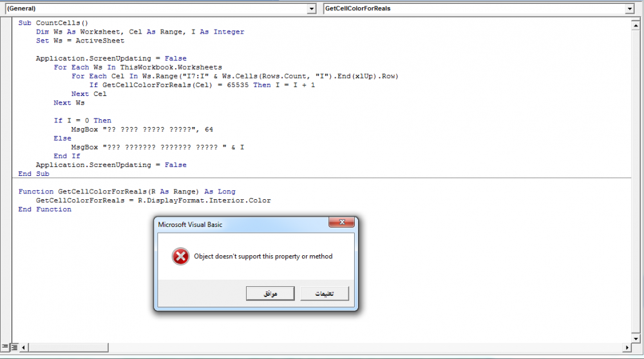This screenshot has height=359, width=644.
Task: Click 'For Each Ws In ThisWorkbook.Worksheets' line
Action: (138, 68)
